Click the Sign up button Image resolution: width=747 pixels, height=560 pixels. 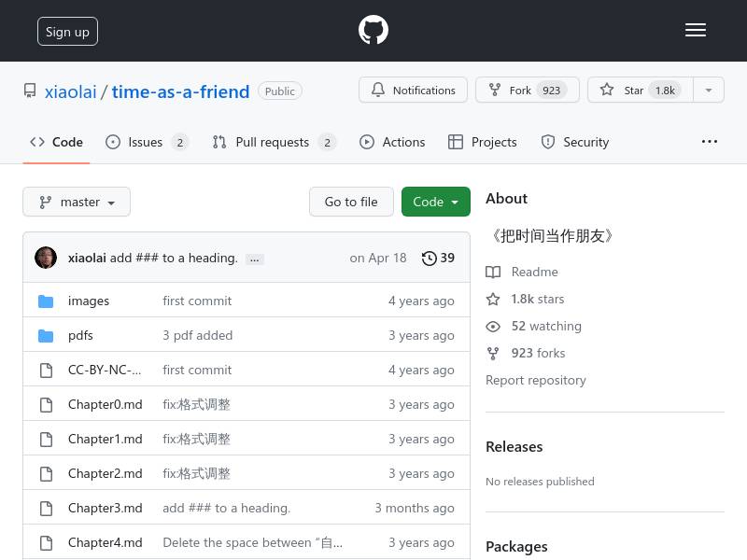point(67,32)
